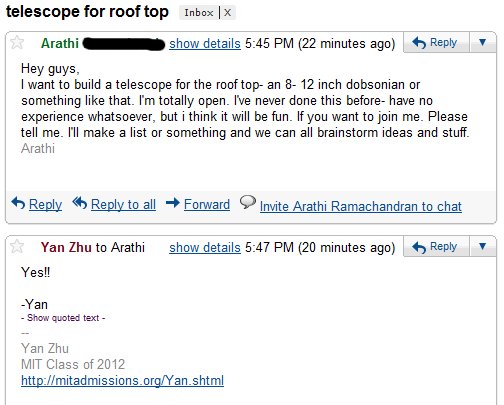The width and height of the screenshot is (504, 405).
Task: Open dropdown arrow next to Arathi's Reply button
Action: 482,42
